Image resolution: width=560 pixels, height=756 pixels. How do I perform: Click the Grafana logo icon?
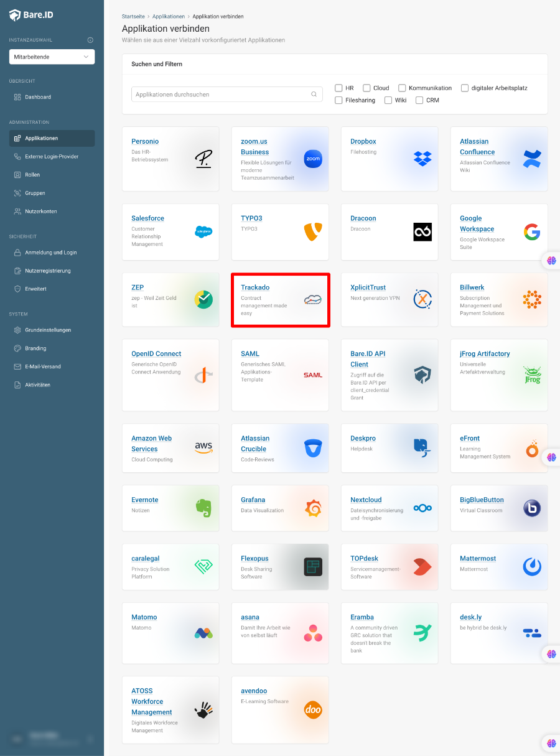(x=313, y=508)
